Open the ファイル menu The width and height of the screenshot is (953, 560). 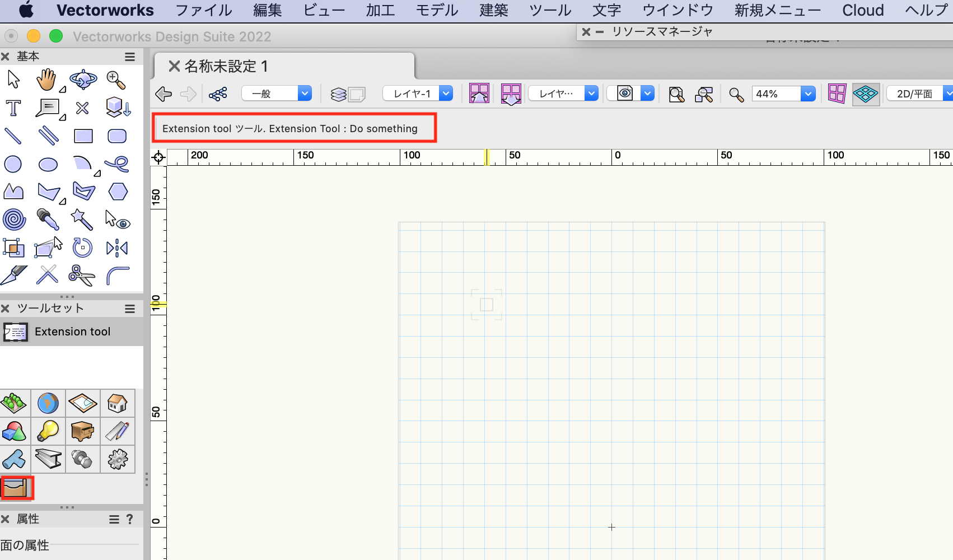(203, 11)
